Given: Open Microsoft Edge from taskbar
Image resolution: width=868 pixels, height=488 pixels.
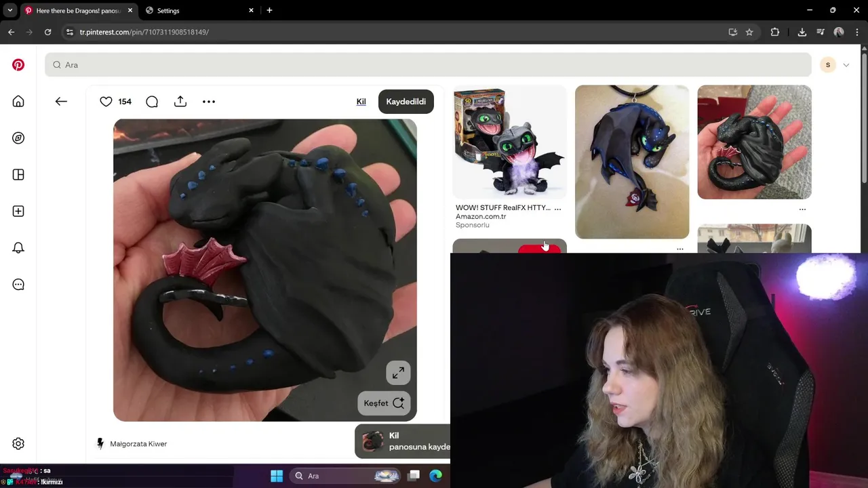Looking at the screenshot, I should tap(435, 476).
